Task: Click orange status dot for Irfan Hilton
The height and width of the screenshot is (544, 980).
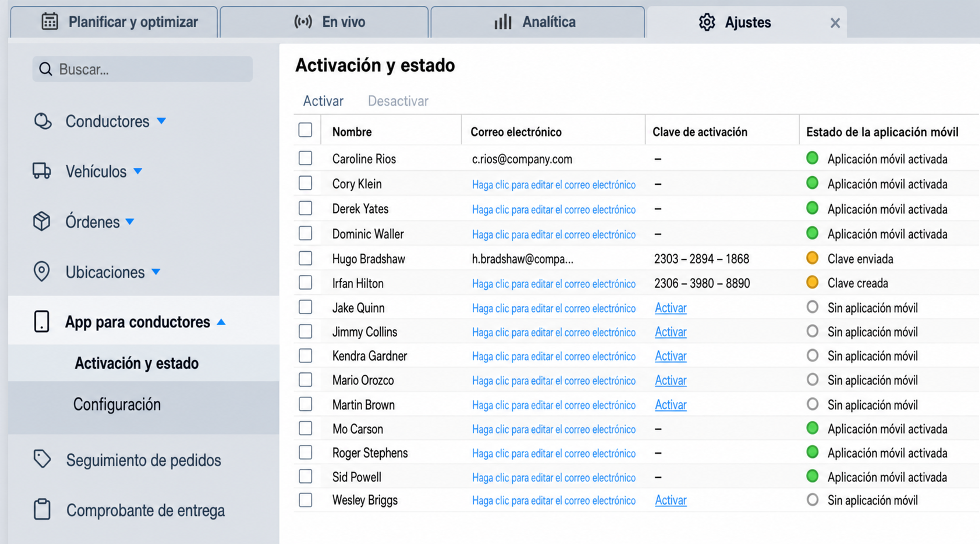Action: [812, 283]
